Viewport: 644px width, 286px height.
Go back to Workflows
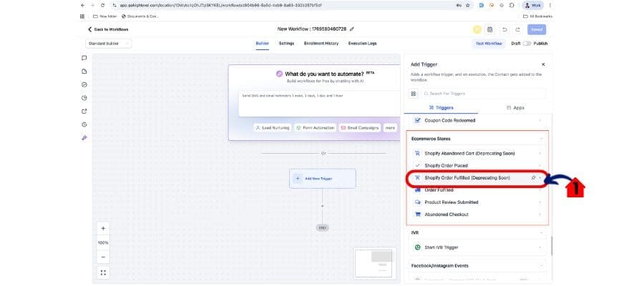[x=108, y=29]
